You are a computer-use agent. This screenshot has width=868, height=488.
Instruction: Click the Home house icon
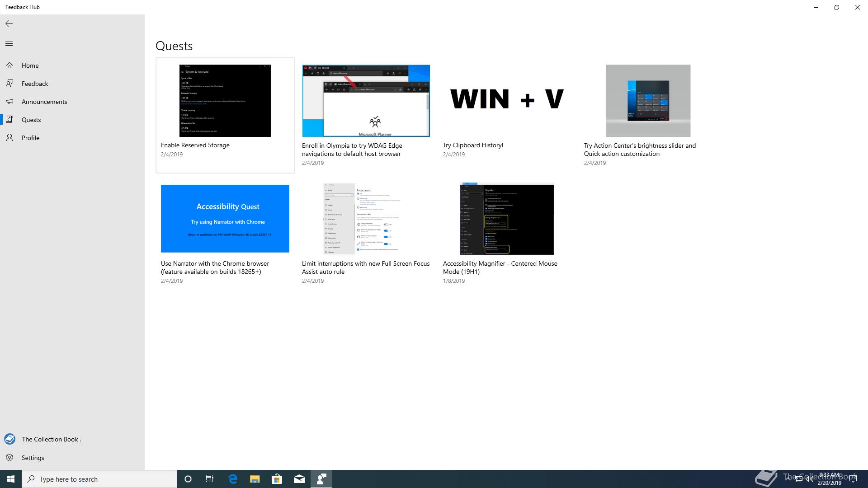pyautogui.click(x=9, y=66)
